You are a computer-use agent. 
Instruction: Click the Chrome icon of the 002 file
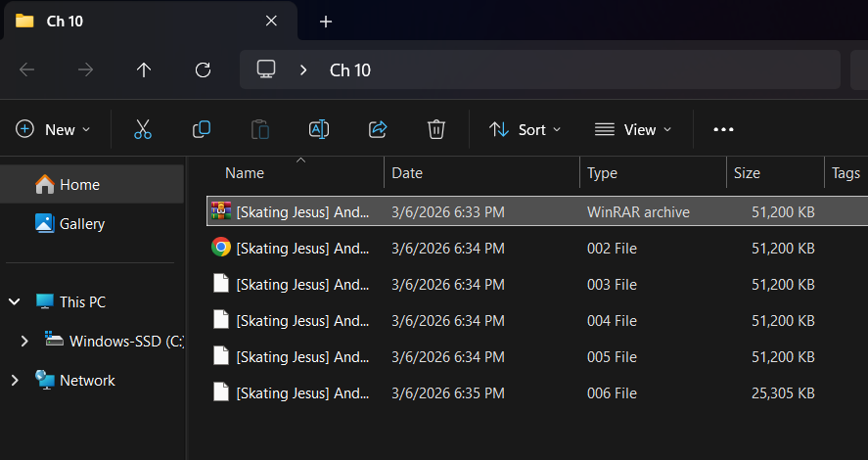coord(221,247)
